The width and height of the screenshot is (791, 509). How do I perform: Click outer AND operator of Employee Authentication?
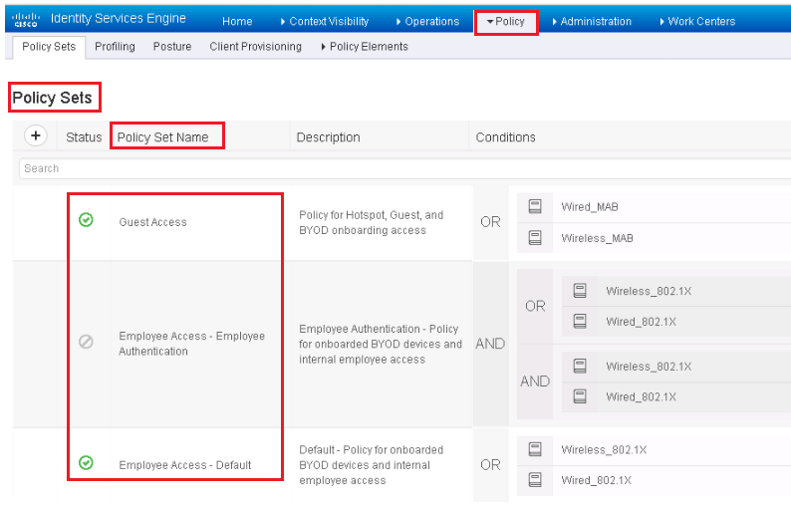pyautogui.click(x=490, y=344)
